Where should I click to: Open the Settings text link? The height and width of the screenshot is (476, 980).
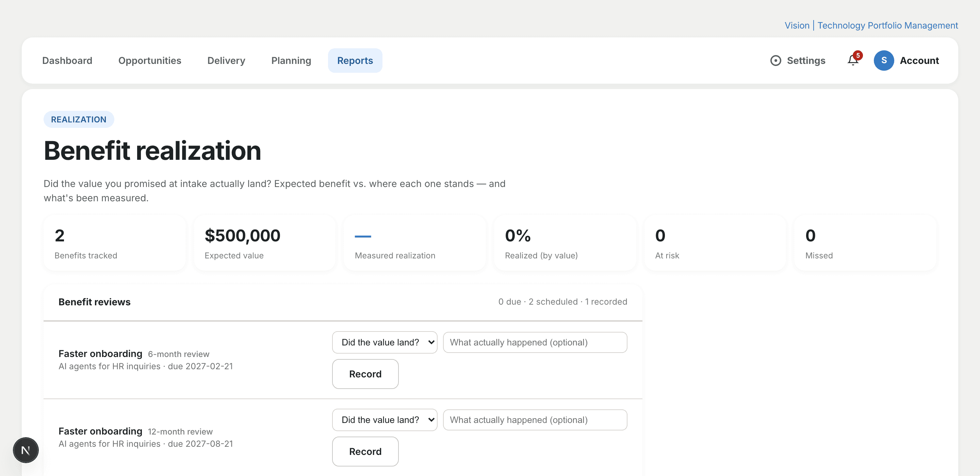pos(806,61)
